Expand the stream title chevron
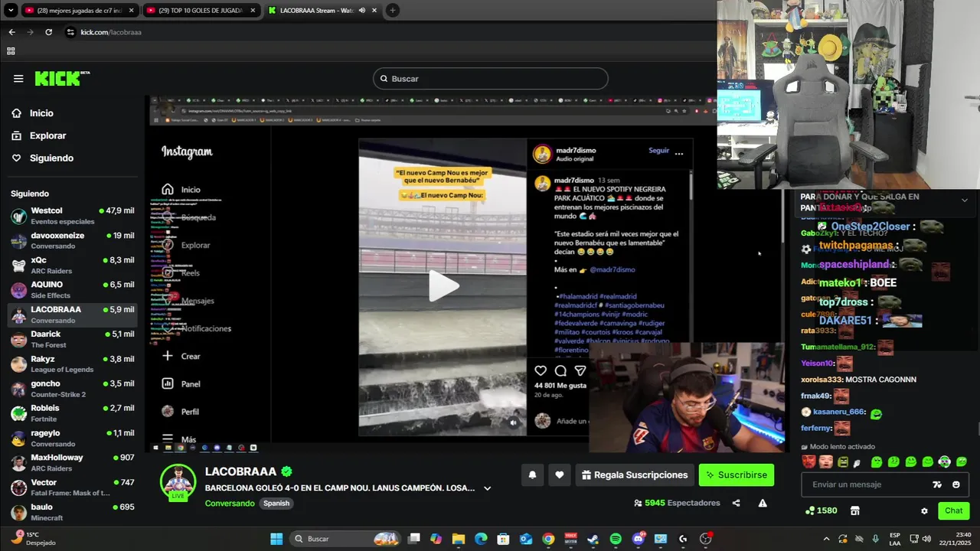 tap(487, 488)
